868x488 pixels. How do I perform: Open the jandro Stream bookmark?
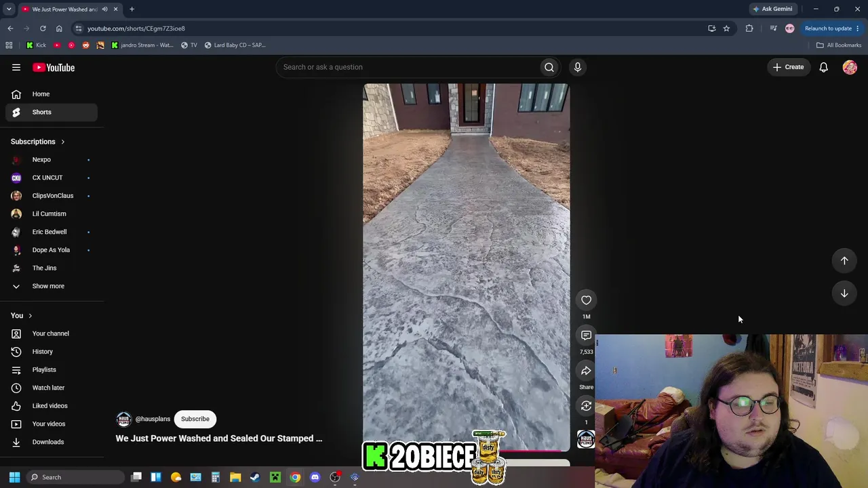(142, 45)
